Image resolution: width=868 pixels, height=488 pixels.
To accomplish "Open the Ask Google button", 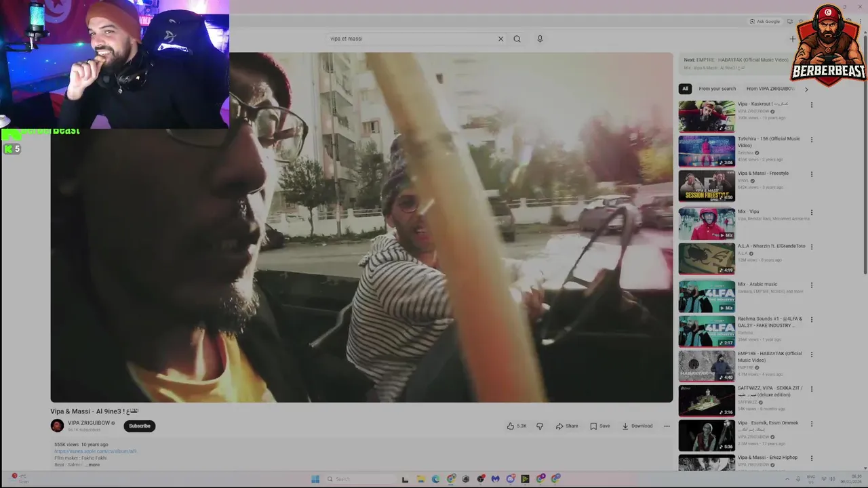I will point(765,21).
